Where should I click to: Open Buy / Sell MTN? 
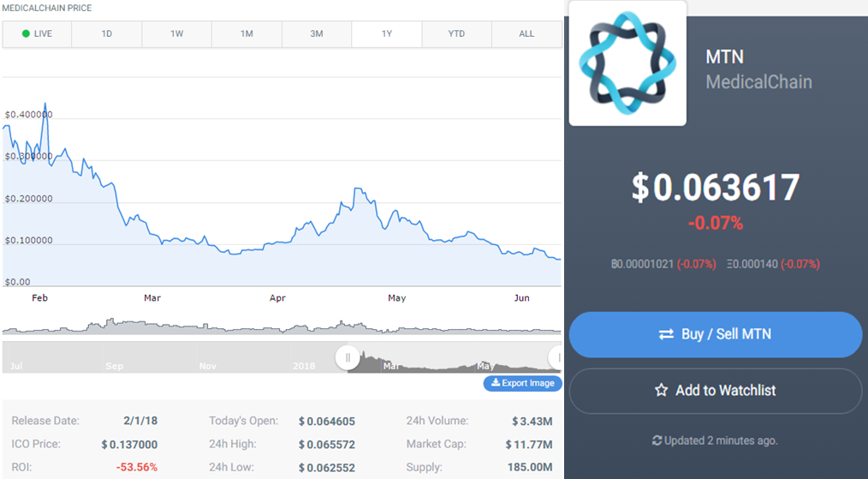[716, 334]
